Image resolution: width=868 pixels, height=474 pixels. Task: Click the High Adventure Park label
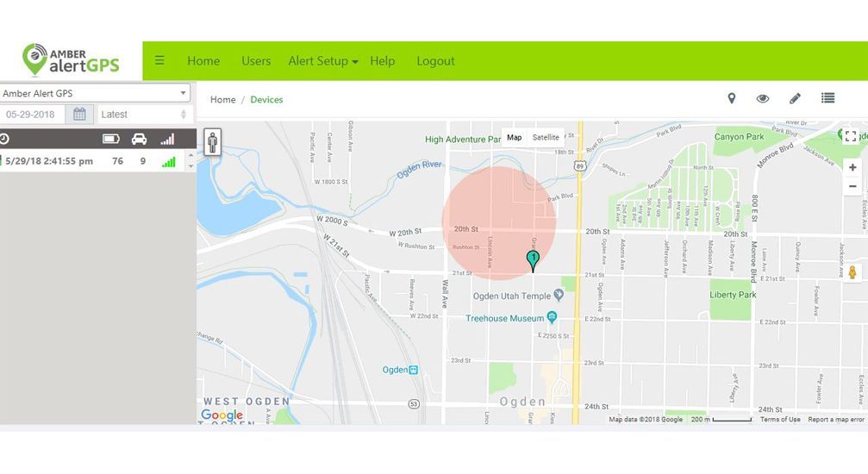(x=463, y=140)
